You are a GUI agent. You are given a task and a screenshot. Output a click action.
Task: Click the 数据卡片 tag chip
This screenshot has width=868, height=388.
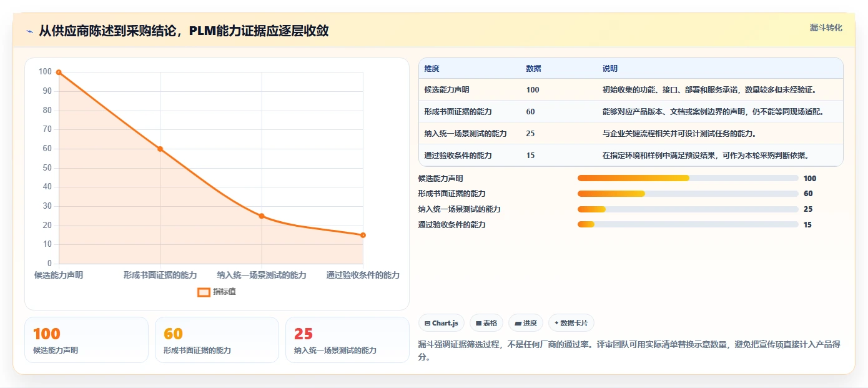coord(571,323)
